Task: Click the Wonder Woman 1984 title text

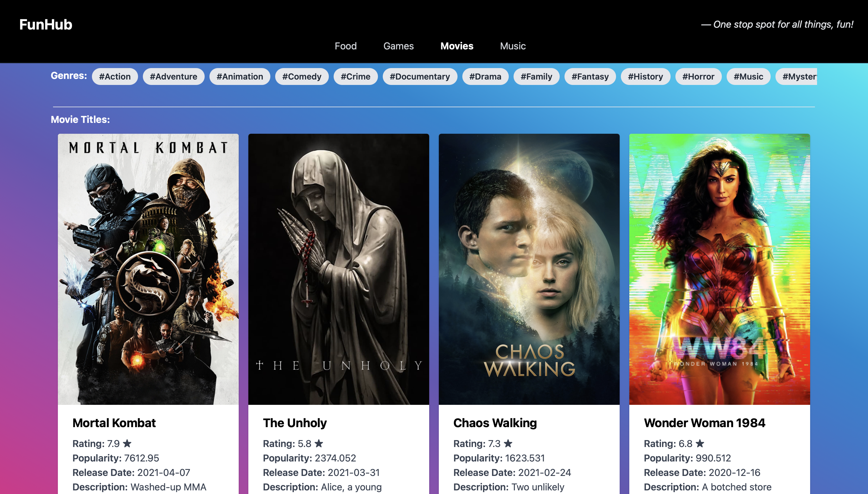Action: click(x=704, y=423)
